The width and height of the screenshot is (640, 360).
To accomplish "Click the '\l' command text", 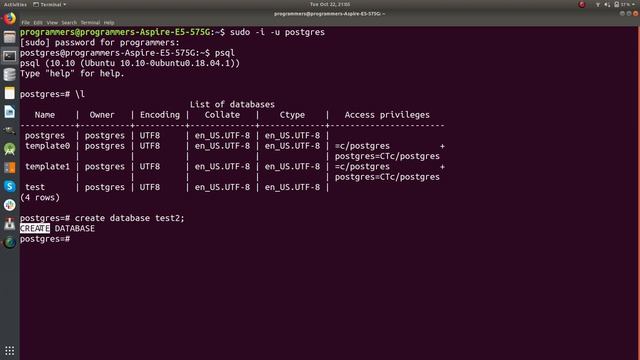I will 80,94.
